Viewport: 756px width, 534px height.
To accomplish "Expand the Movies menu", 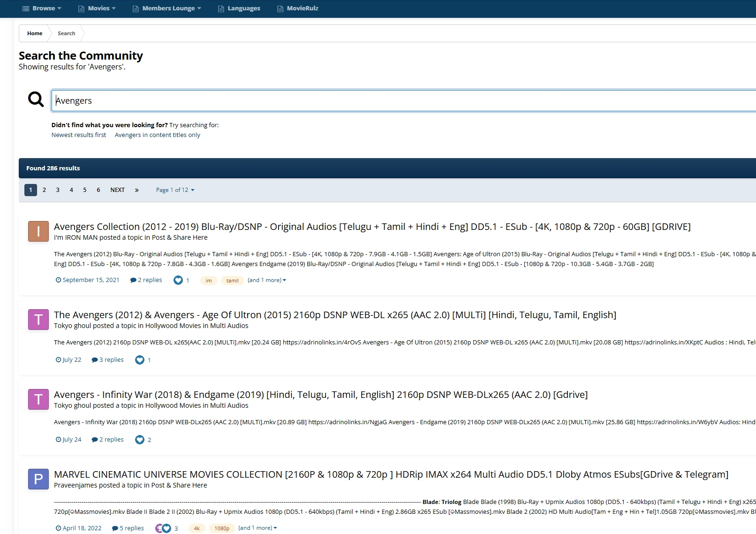I will [97, 8].
